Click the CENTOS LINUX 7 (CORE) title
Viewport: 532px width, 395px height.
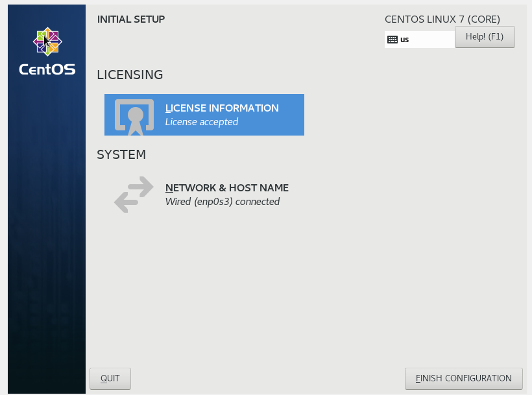pyautogui.click(x=442, y=19)
